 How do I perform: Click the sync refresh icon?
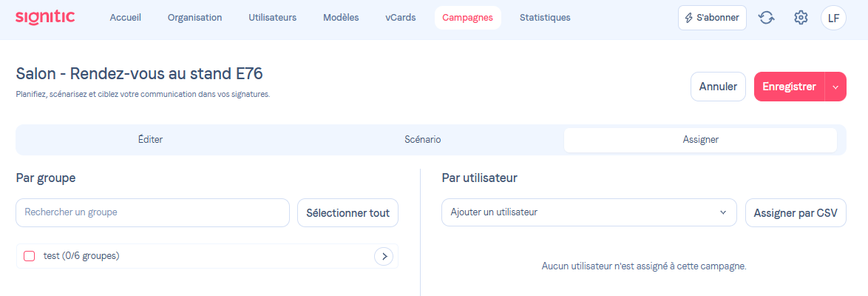click(767, 18)
